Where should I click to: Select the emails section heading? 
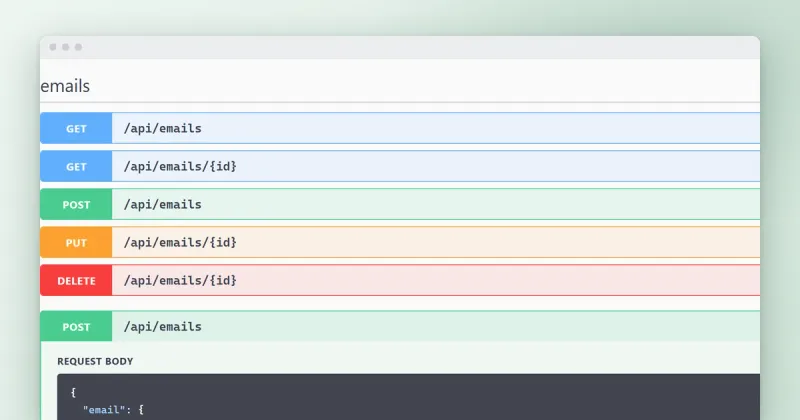(x=65, y=86)
